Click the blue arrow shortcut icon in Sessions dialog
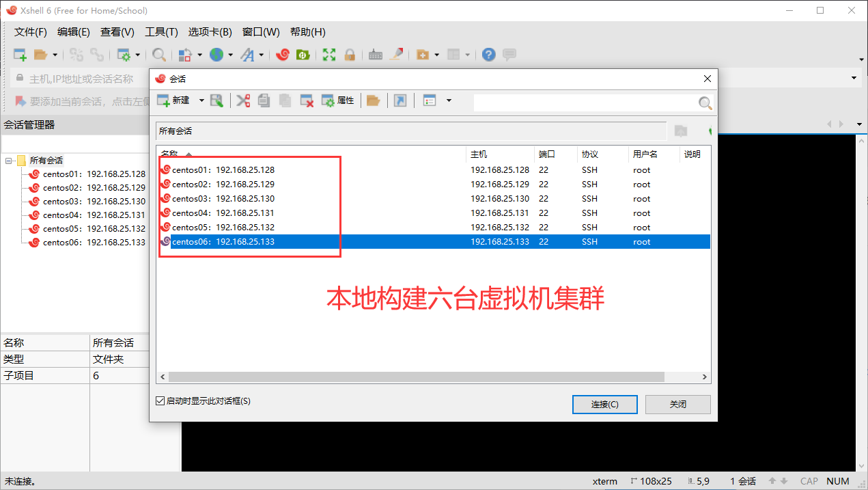Screen dimensions: 868x490 click(401, 100)
